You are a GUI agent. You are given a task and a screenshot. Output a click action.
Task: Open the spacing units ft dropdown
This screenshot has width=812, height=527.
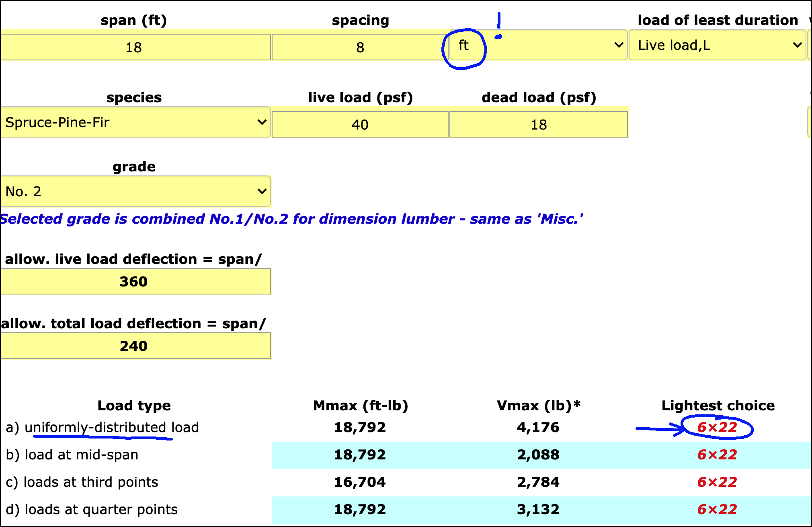(x=538, y=45)
